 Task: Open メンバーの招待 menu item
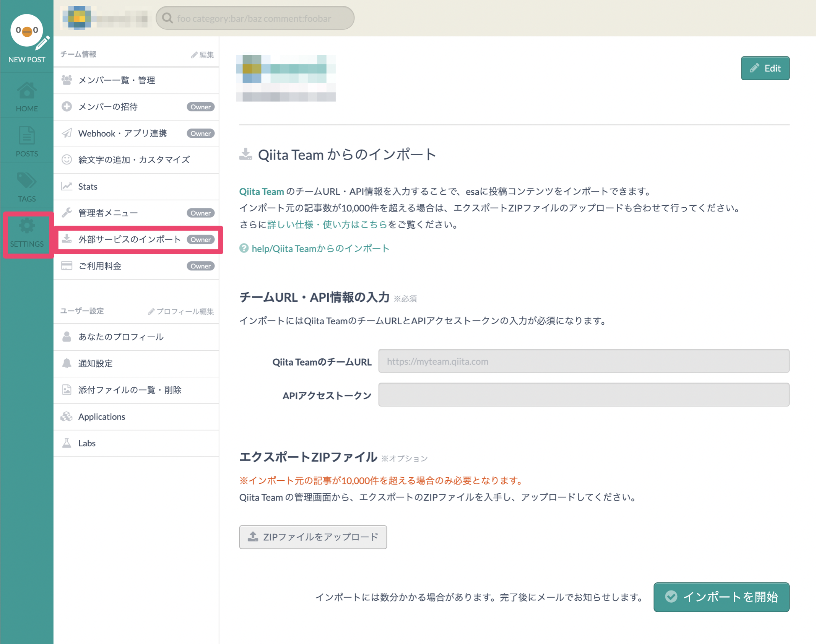[x=136, y=107]
